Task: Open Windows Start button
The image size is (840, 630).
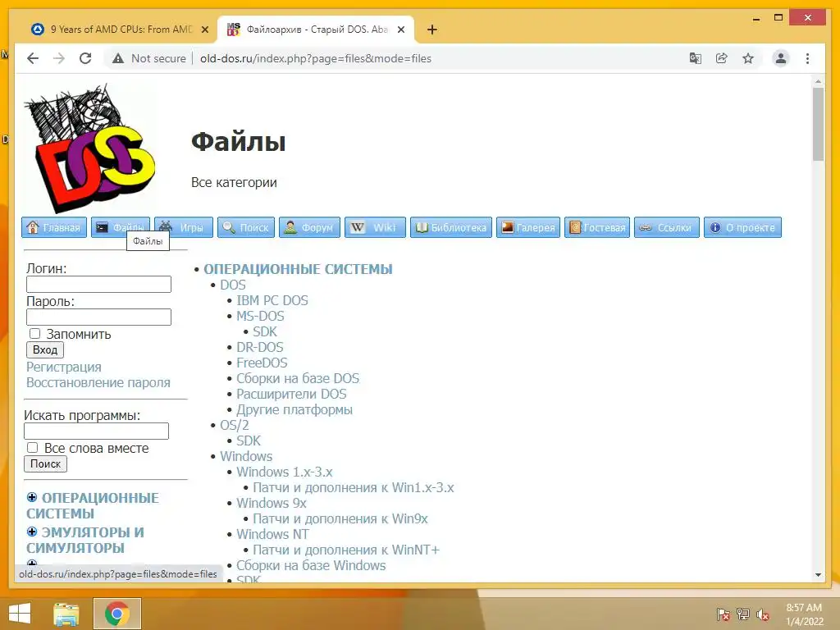Action: [x=20, y=614]
